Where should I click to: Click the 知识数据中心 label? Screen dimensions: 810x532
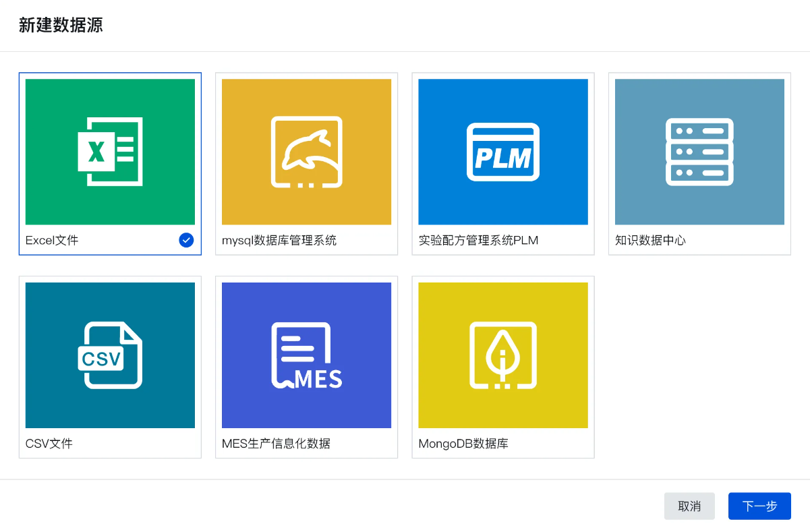650,240
